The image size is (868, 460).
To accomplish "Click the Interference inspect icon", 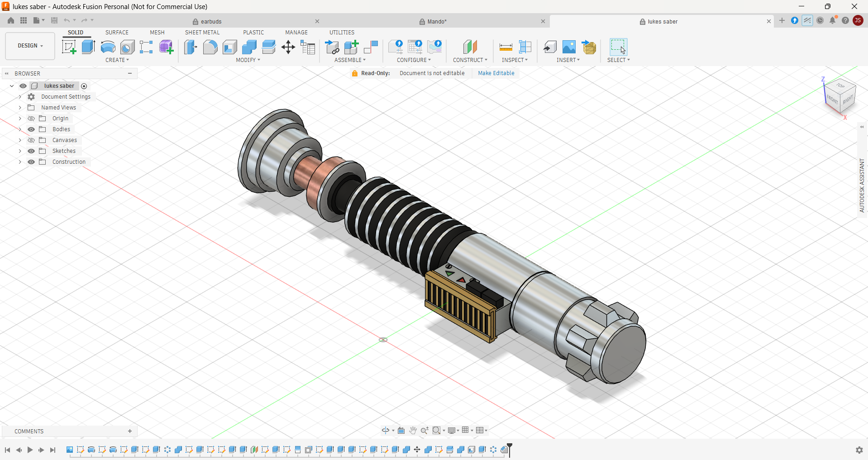I will point(525,47).
